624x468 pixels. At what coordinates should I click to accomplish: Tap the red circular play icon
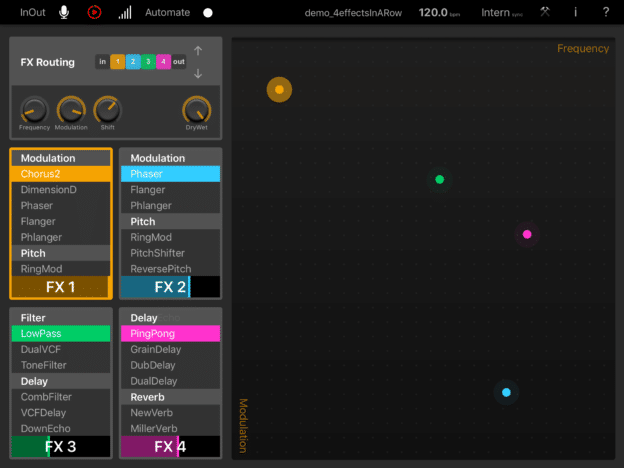94,12
